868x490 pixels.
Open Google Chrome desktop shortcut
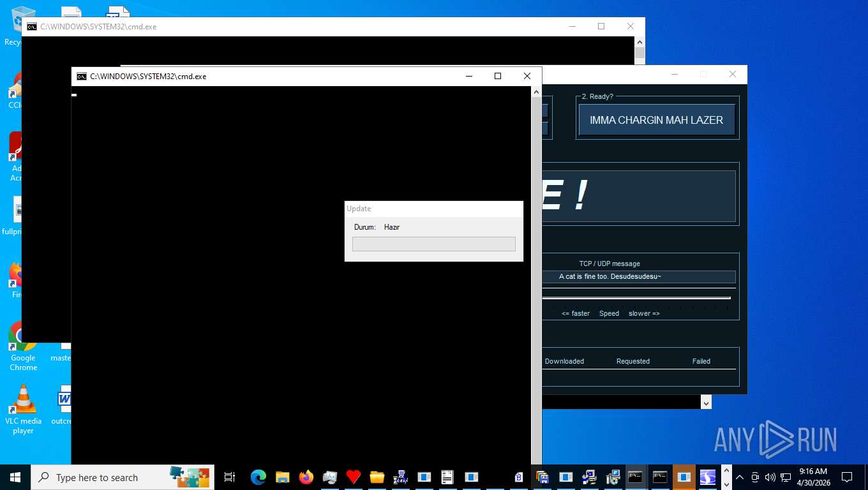click(24, 346)
